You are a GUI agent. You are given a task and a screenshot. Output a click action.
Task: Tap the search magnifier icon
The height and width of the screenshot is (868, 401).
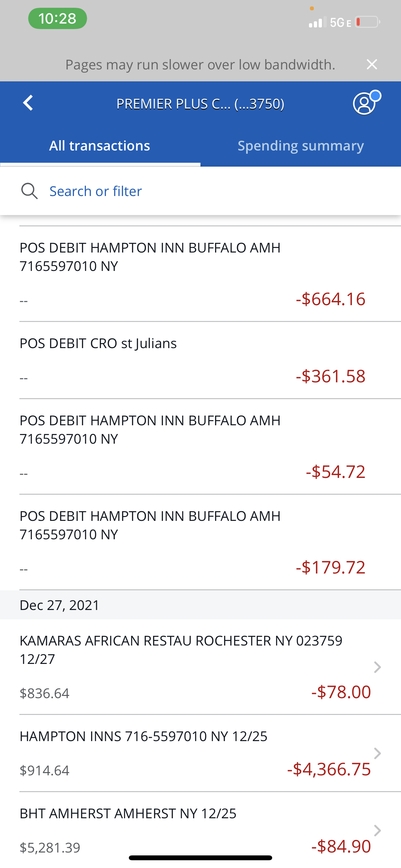tap(29, 191)
